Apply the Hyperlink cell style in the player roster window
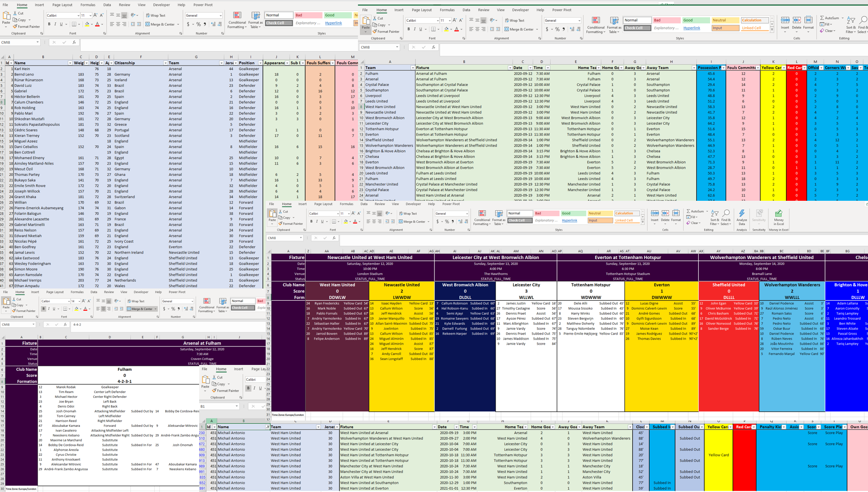Image resolution: width=868 pixels, height=492 pixels. [334, 23]
